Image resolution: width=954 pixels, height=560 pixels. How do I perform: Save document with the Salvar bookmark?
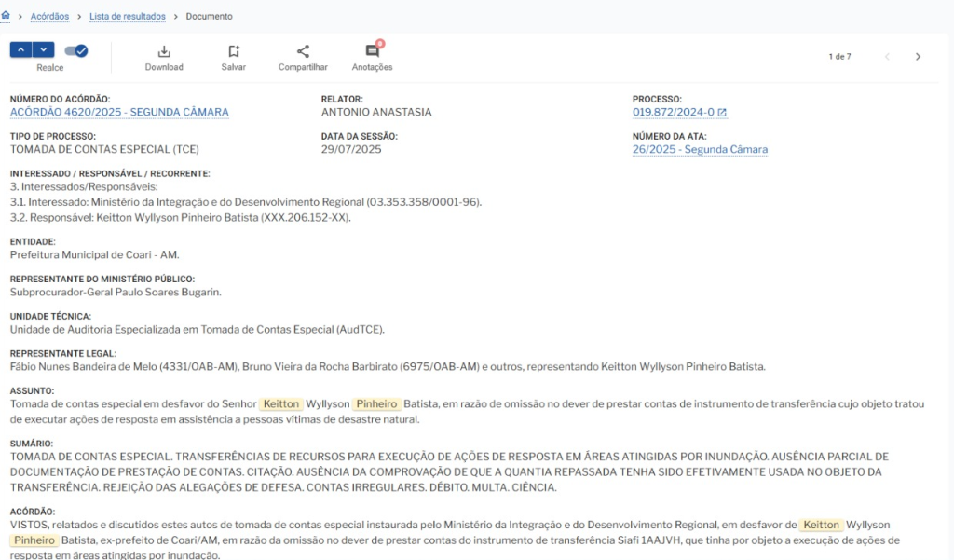[x=234, y=52]
